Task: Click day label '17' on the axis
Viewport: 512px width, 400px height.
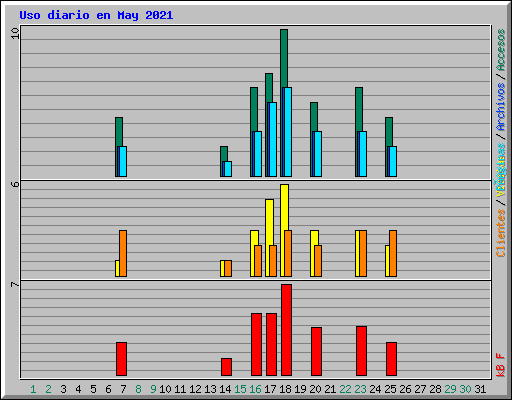Action: (x=270, y=389)
